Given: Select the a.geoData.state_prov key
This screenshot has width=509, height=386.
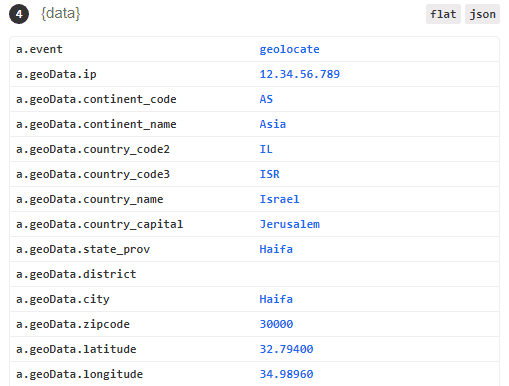Looking at the screenshot, I should pos(83,249).
